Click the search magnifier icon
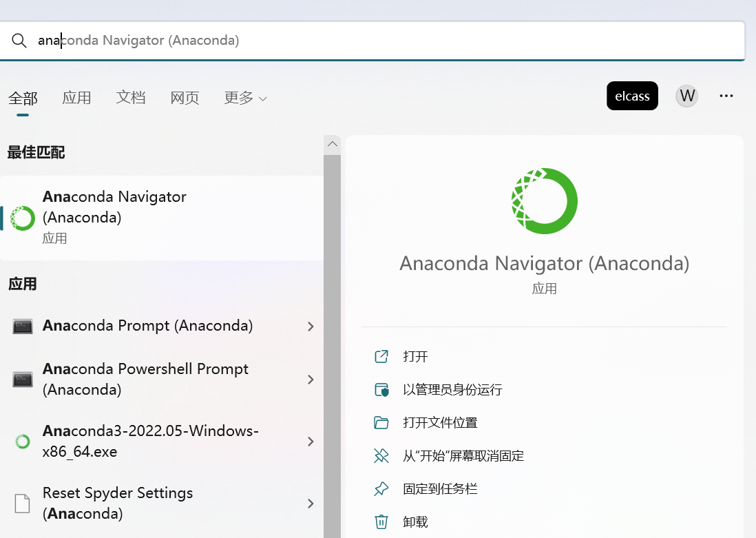Screen dimensions: 756x538 (x=19, y=41)
